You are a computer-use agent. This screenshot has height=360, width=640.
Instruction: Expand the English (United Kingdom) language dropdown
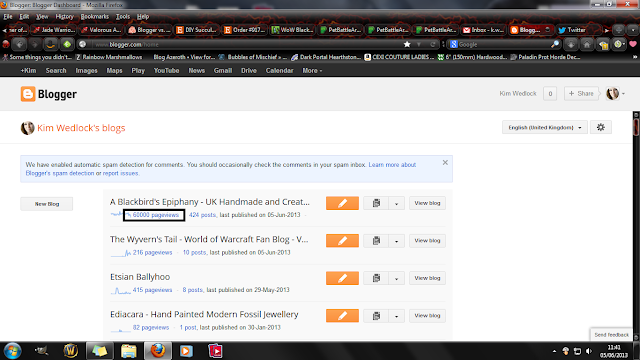[544, 127]
